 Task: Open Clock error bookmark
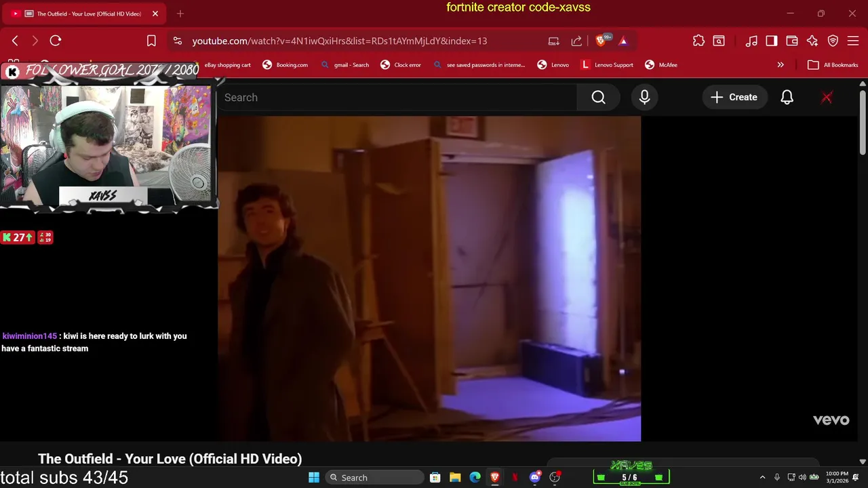click(401, 65)
